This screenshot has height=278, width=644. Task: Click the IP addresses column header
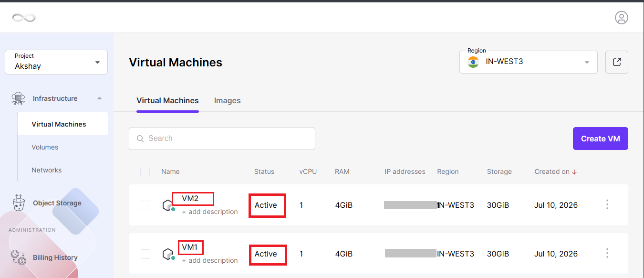pyautogui.click(x=405, y=171)
